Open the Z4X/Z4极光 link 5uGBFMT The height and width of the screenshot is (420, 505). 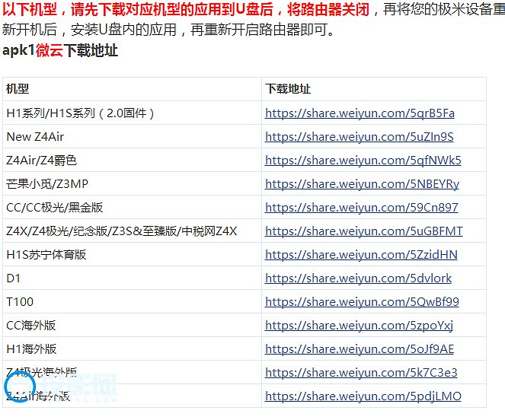364,231
